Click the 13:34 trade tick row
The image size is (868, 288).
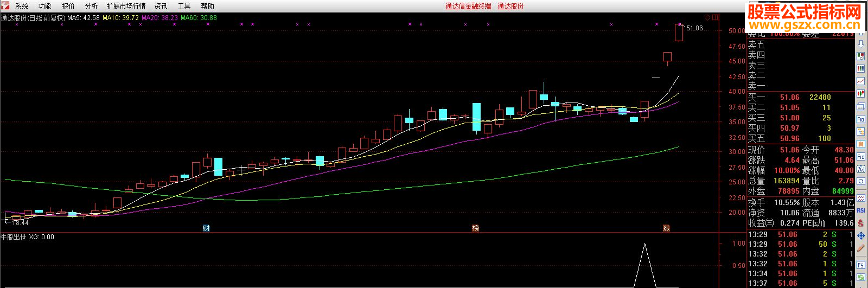(x=801, y=273)
